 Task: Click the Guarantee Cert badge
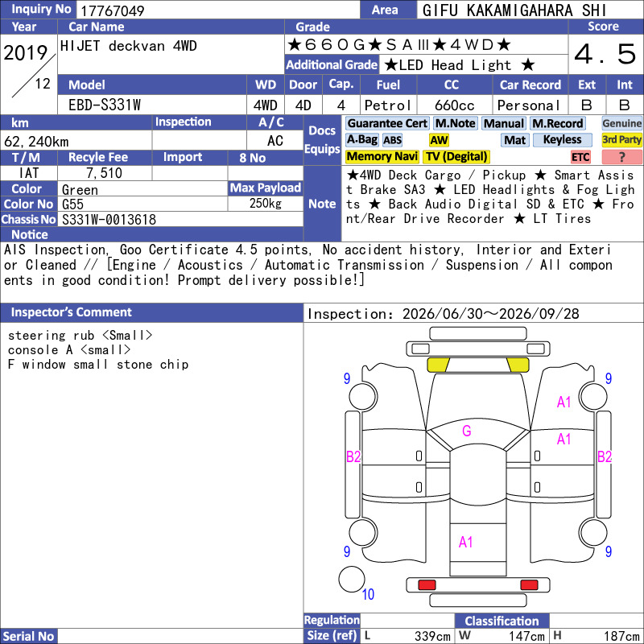pyautogui.click(x=387, y=124)
